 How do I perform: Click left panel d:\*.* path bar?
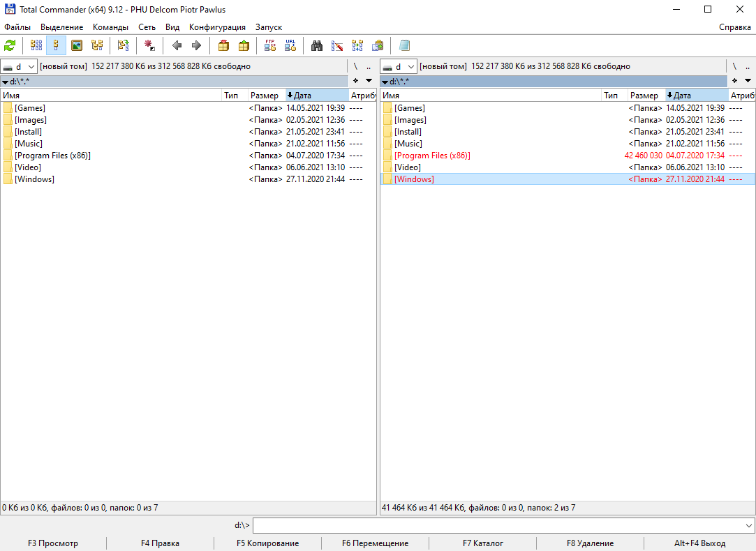(x=174, y=82)
